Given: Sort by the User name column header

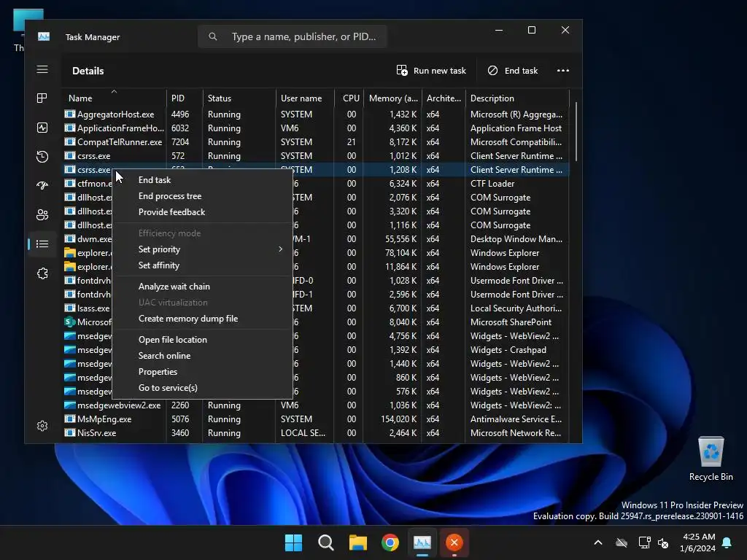Looking at the screenshot, I should [305, 98].
